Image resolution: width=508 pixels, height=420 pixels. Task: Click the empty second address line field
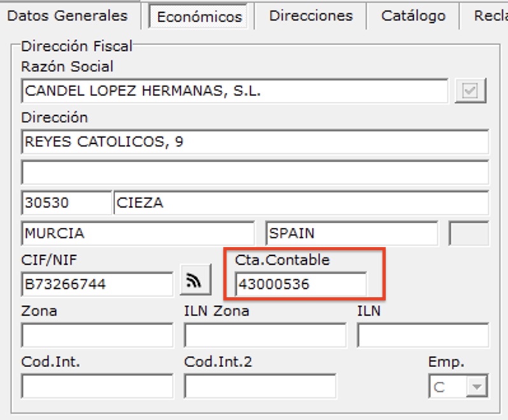coord(255,172)
